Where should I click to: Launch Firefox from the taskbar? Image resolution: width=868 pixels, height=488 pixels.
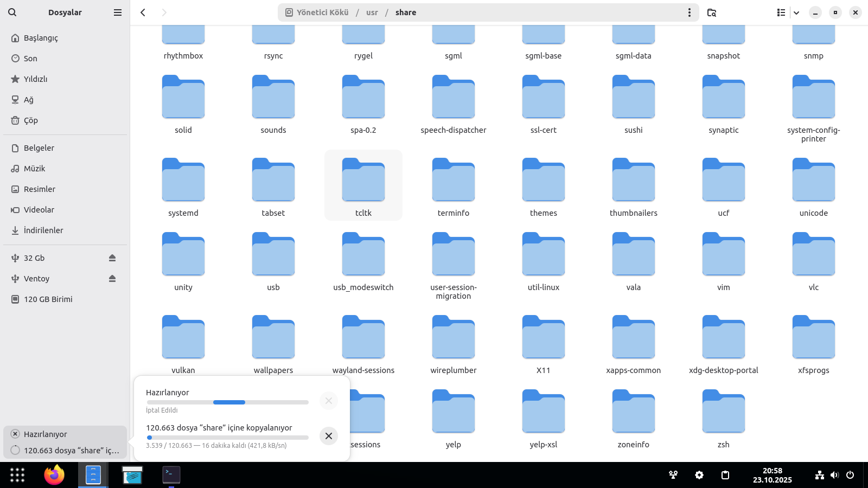pos(54,475)
